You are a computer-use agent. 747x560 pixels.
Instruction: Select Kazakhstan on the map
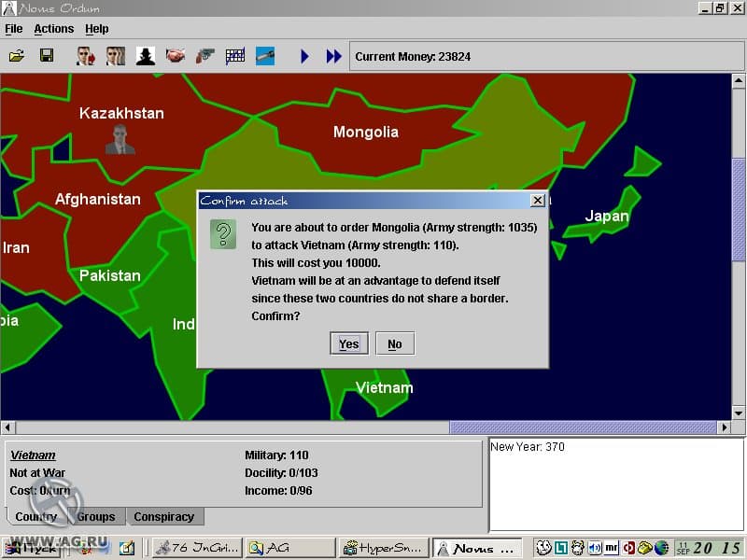pos(121,113)
